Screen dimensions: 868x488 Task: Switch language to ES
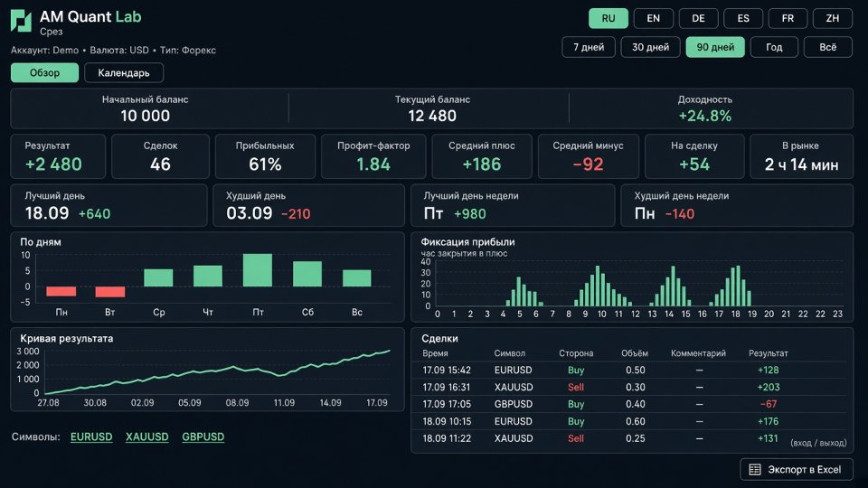point(743,18)
